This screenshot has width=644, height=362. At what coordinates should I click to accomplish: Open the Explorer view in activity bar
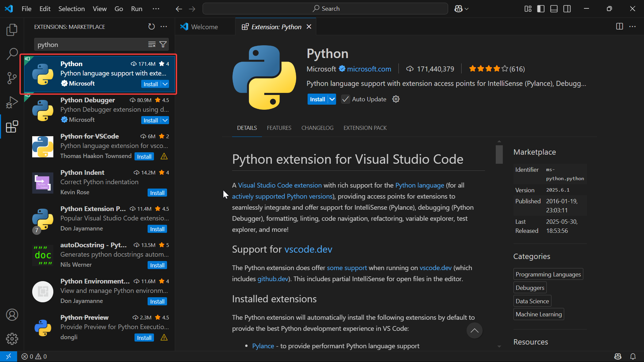(x=12, y=30)
